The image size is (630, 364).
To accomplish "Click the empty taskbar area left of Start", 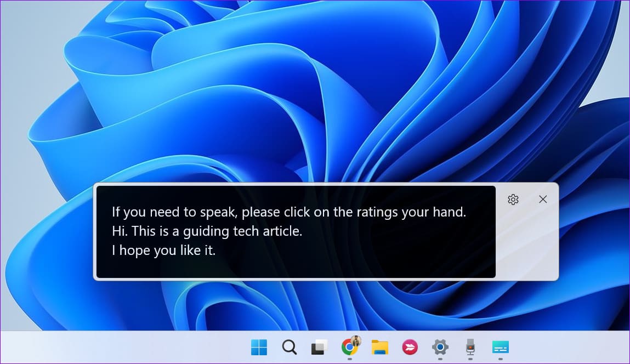I will point(121,347).
